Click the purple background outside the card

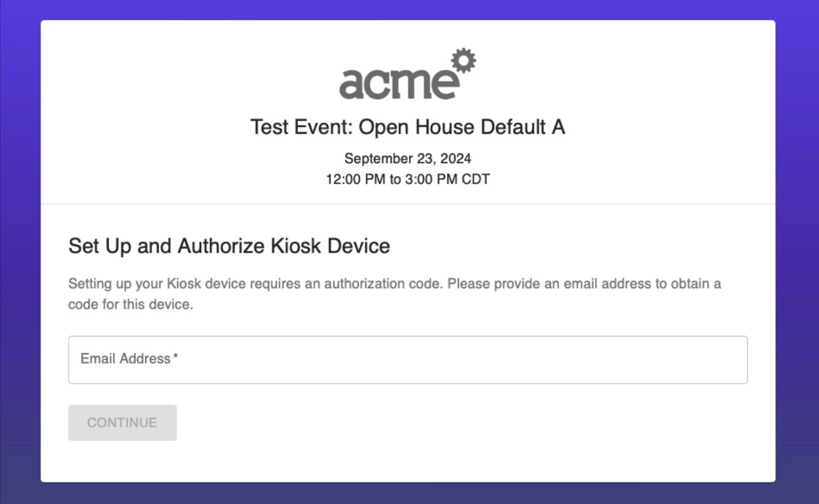pyautogui.click(x=20, y=245)
